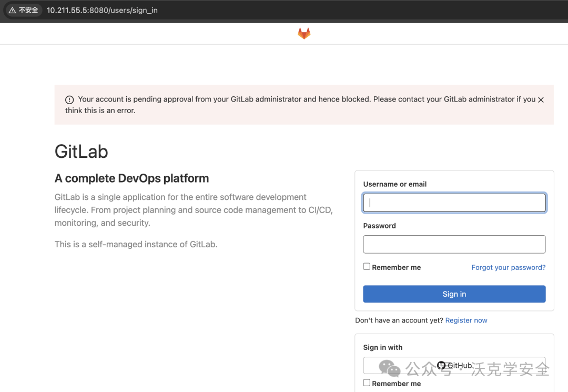This screenshot has height=392, width=568.
Task: Click the GitLab fox logo
Action: (304, 33)
